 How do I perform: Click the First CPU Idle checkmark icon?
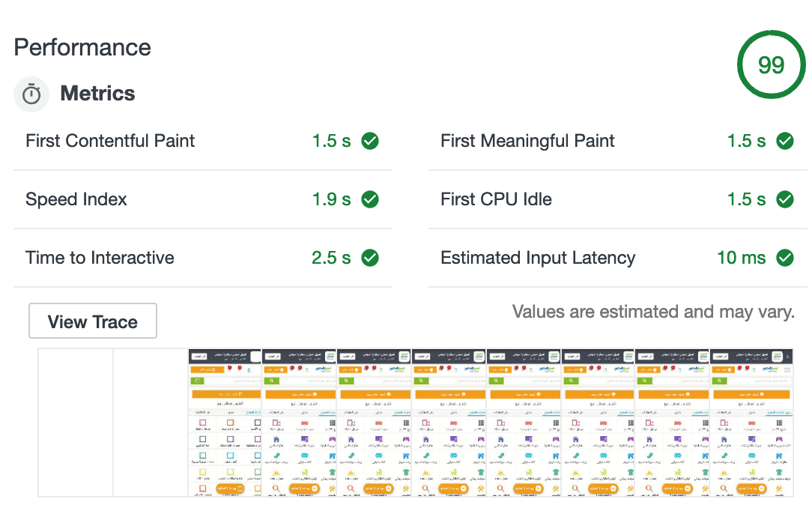pyautogui.click(x=784, y=199)
